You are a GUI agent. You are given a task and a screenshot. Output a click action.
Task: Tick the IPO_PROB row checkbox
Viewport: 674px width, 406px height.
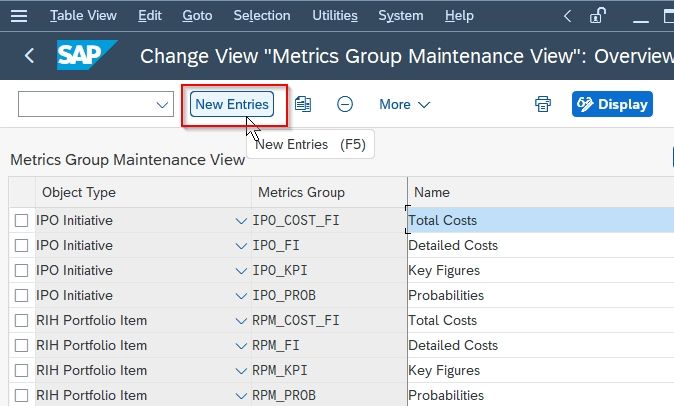point(21,296)
